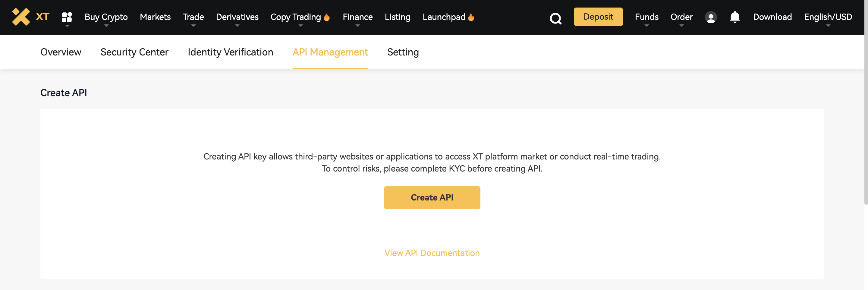Open the apps grid icon menu
The width and height of the screenshot is (868, 290).
[x=67, y=17]
